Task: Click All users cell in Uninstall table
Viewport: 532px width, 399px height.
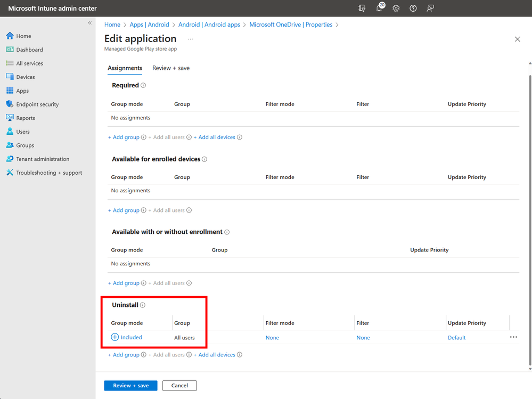Action: [184, 338]
